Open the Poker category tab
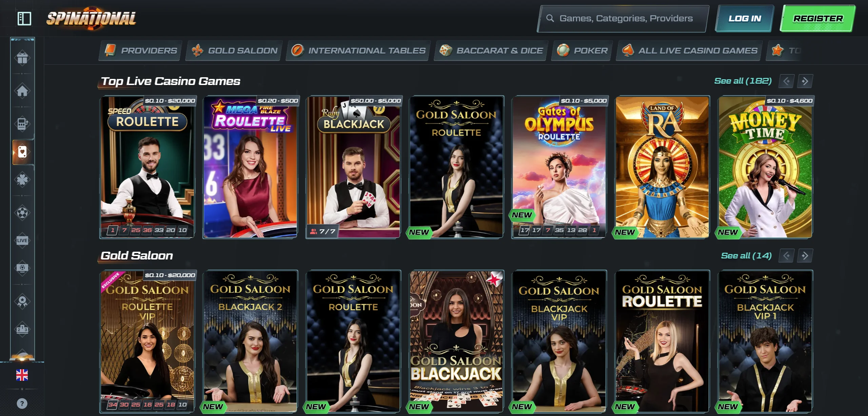The height and width of the screenshot is (416, 868). click(x=582, y=50)
